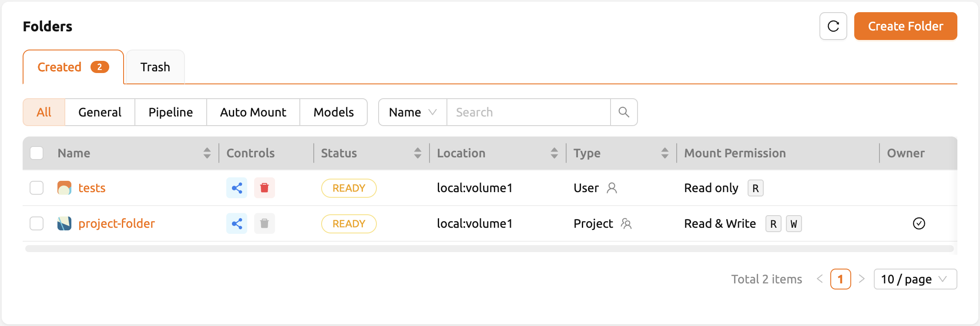Click the Project type text
Viewport: 980px width, 326px height.
593,223
